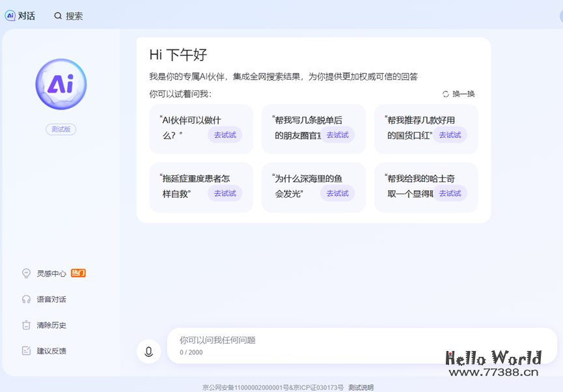Click the 语音对话 headset icon
Screen dimensions: 563x392
[26, 299]
